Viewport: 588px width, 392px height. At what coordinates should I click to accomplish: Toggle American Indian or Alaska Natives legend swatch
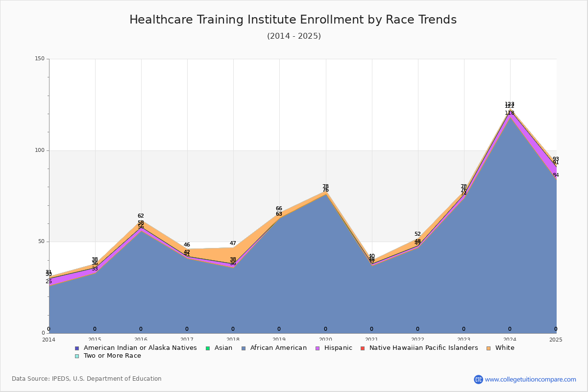(x=77, y=348)
